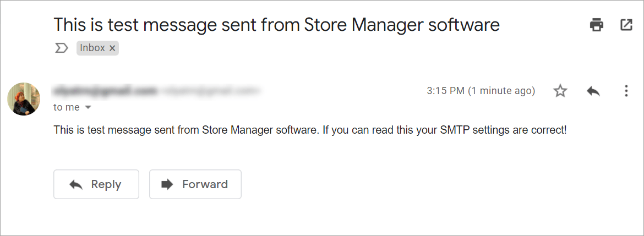This screenshot has width=644, height=236.
Task: Click the Inbox label chip text
Action: 92,48
